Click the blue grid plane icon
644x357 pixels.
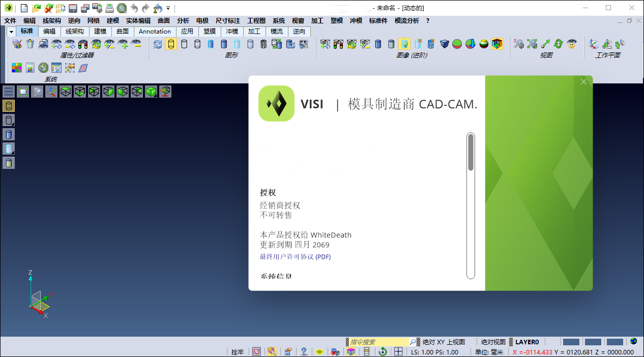(83, 68)
